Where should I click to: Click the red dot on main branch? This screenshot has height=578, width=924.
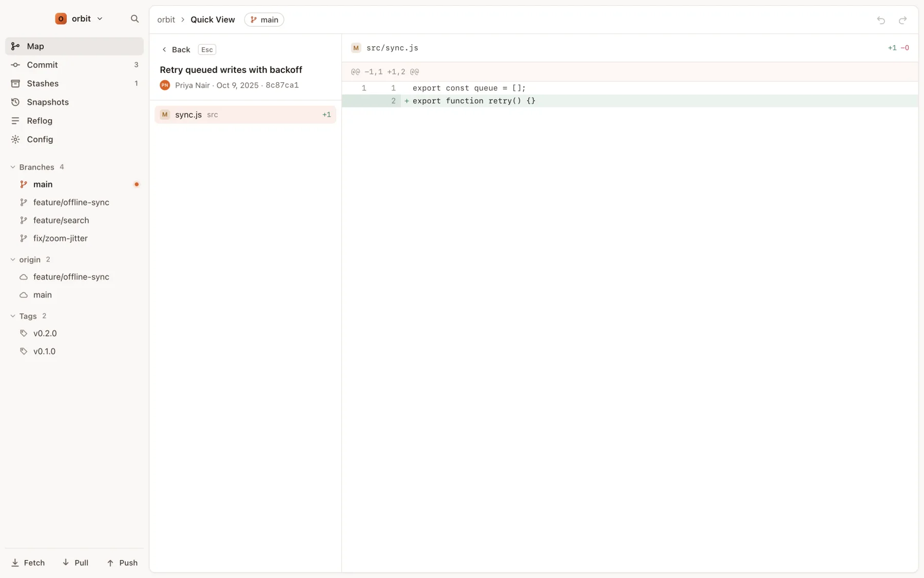coord(137,184)
